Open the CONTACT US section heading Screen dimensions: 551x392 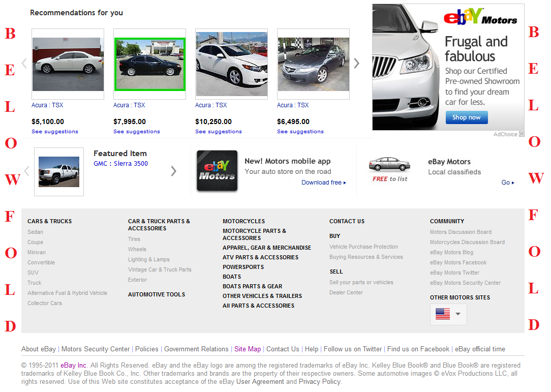pos(347,221)
